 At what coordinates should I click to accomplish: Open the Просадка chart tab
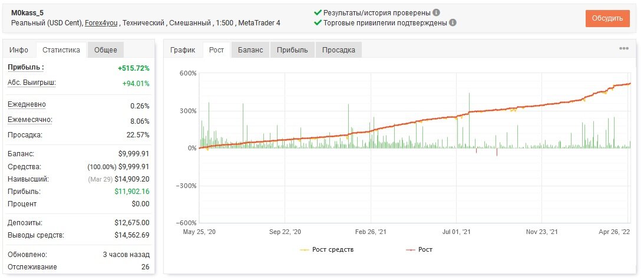[x=338, y=50]
